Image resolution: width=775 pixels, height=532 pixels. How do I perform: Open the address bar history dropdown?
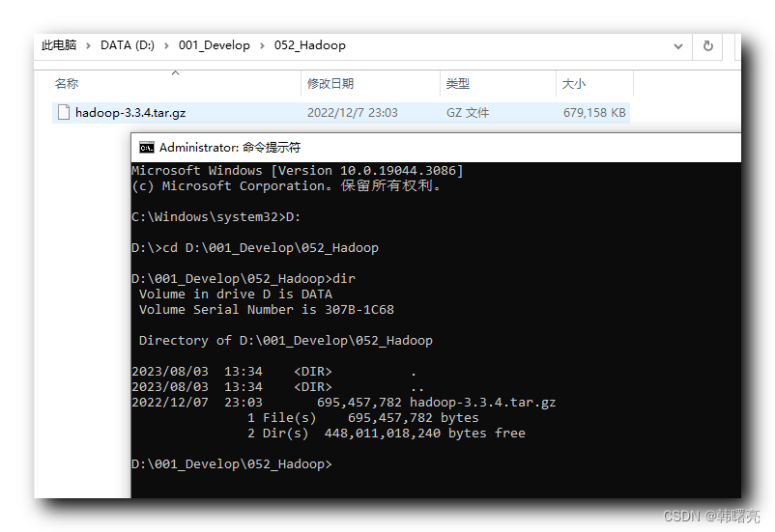pyautogui.click(x=678, y=46)
